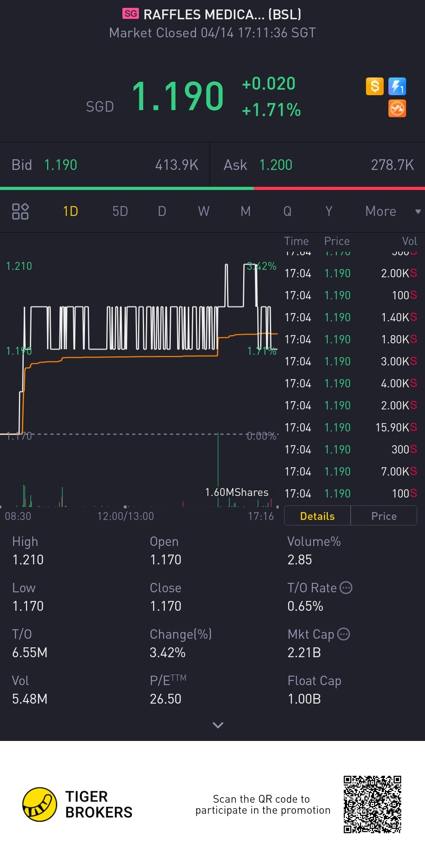Tap the Vol column header
This screenshot has width=425, height=868.
click(x=409, y=241)
